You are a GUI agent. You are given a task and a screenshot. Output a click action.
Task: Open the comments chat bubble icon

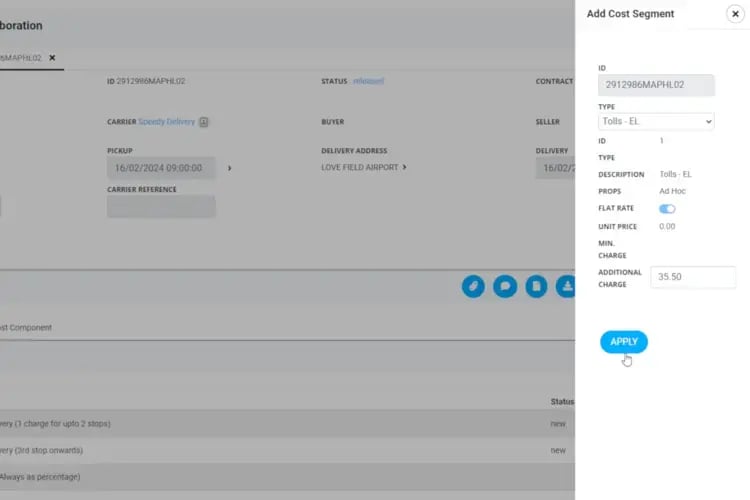pyautogui.click(x=505, y=286)
